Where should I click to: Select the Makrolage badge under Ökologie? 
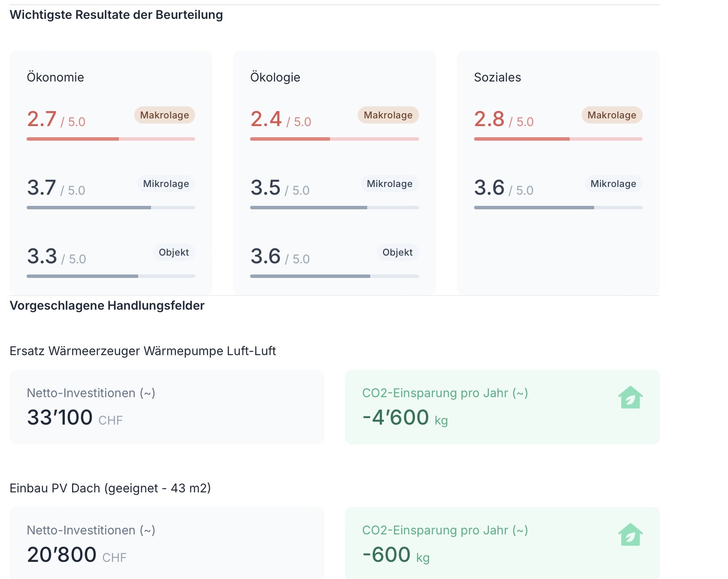tap(388, 115)
